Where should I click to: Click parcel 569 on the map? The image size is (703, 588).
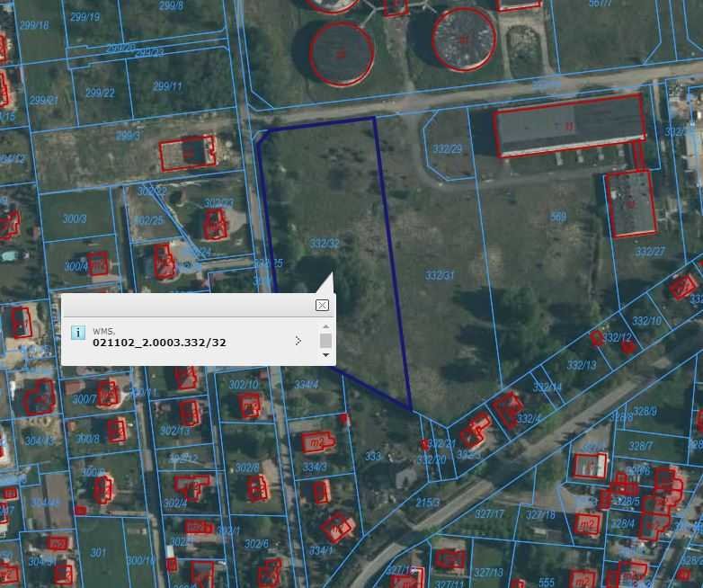558,217
